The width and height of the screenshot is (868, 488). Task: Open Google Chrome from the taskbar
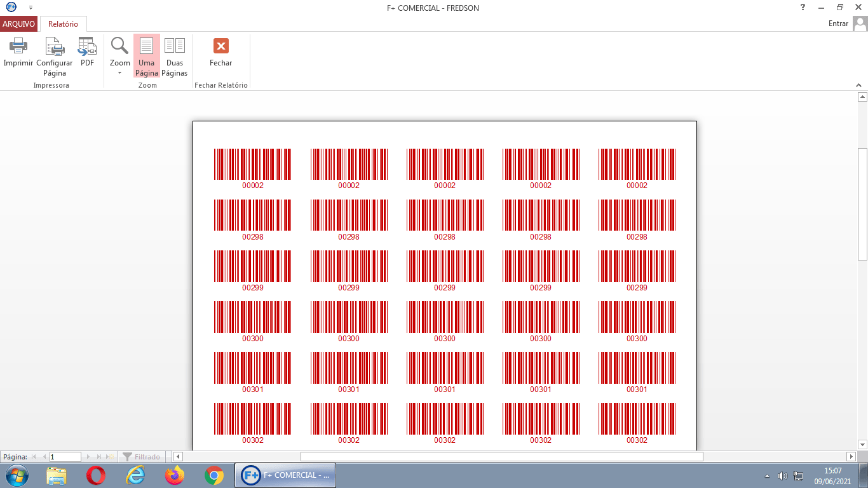click(x=214, y=475)
